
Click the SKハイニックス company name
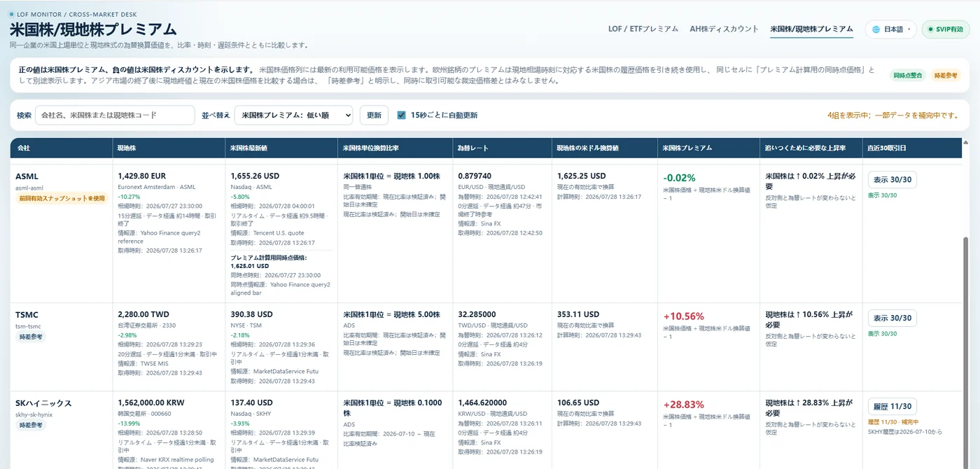[43, 404]
